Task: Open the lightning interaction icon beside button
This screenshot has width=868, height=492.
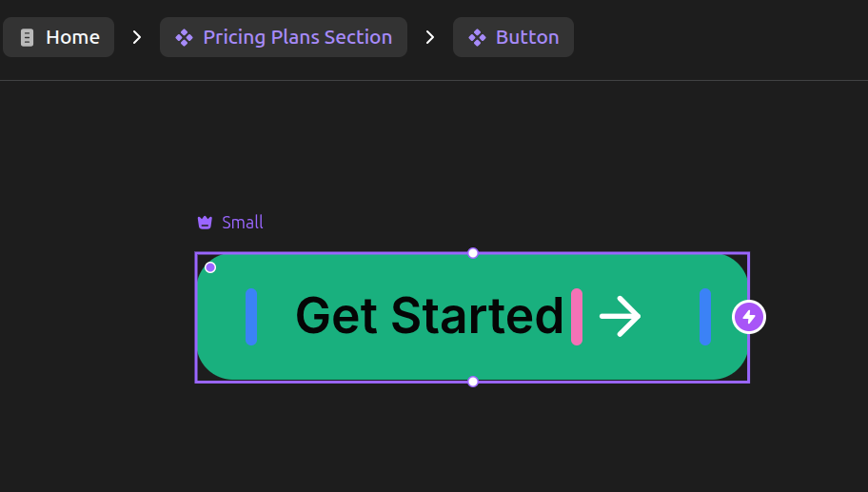Action: coord(749,317)
